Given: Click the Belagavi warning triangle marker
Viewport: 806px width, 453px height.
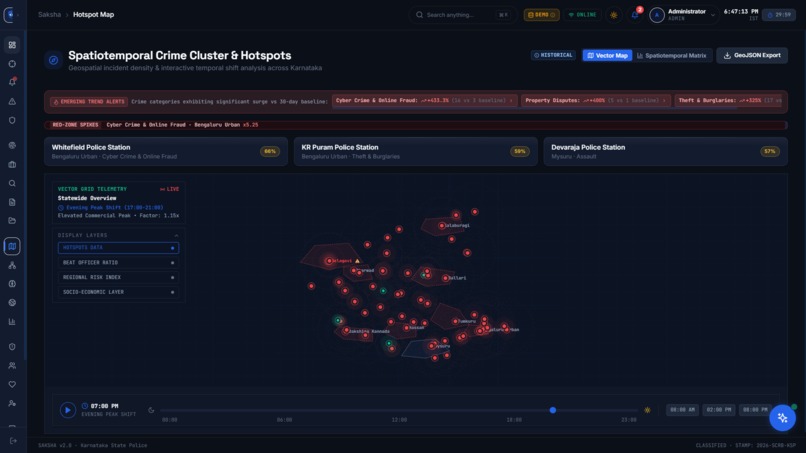Looking at the screenshot, I should [x=357, y=261].
